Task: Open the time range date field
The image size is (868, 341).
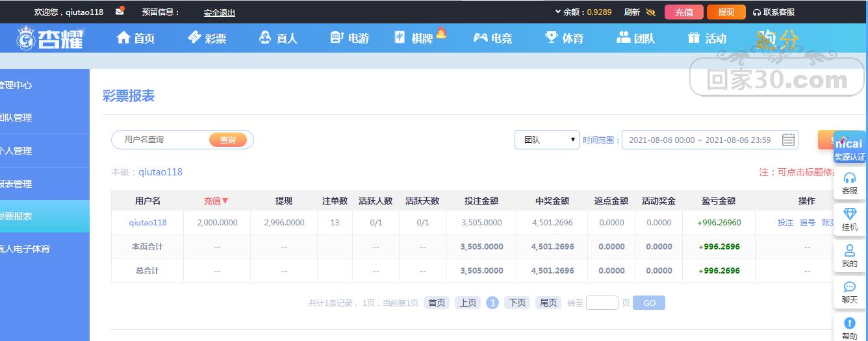Action: click(x=709, y=140)
